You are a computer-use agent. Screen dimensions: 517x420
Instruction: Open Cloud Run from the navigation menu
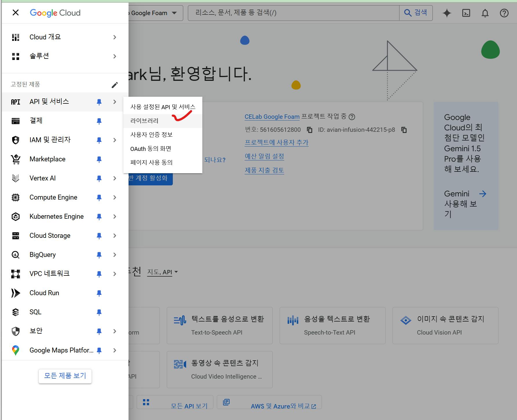click(x=65, y=293)
